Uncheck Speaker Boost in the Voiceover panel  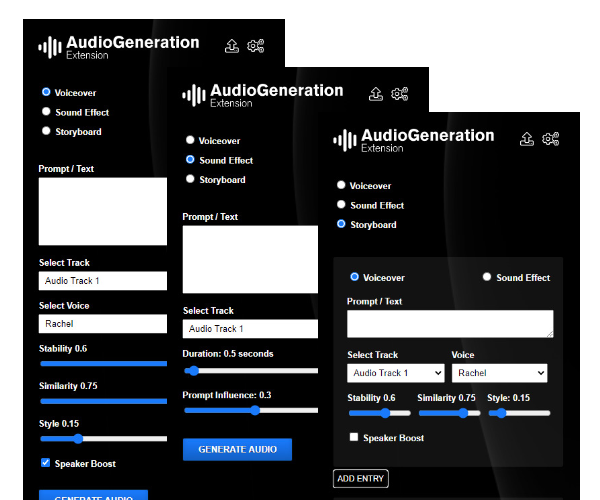(x=46, y=463)
